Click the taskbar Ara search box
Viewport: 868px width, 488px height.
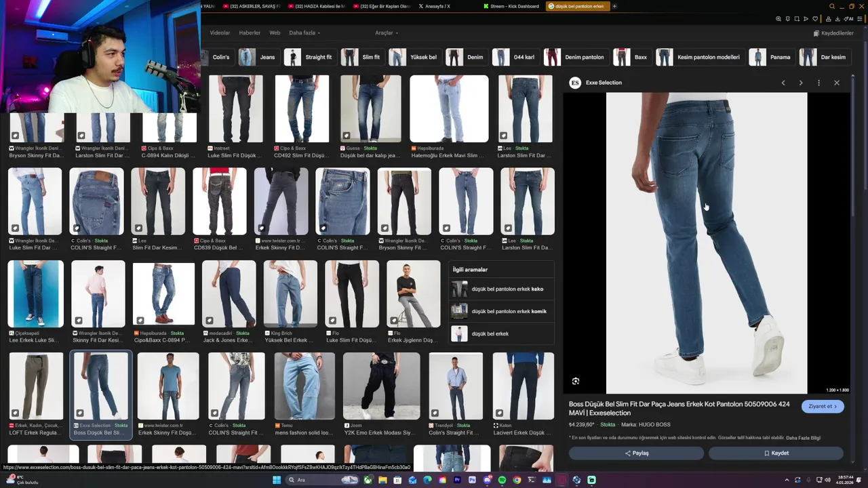[322, 480]
